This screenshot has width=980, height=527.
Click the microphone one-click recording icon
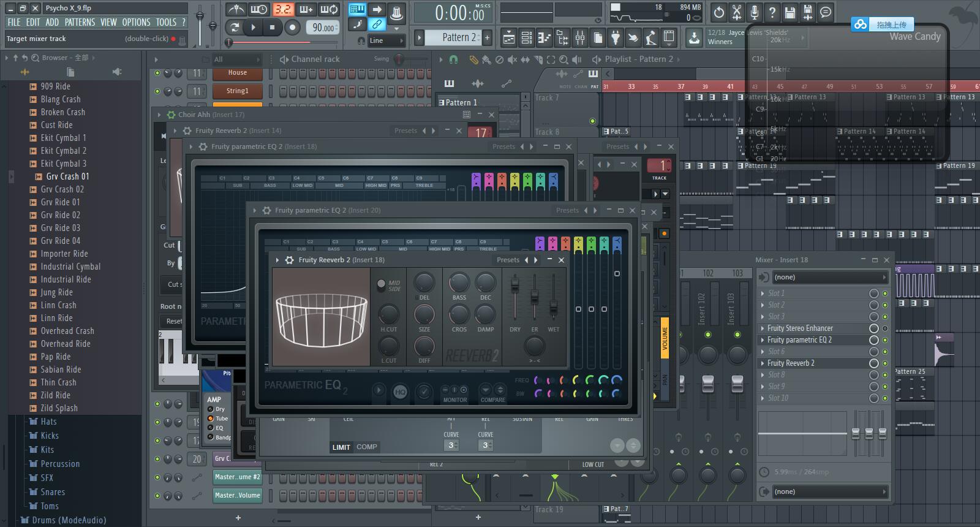pyautogui.click(x=755, y=12)
